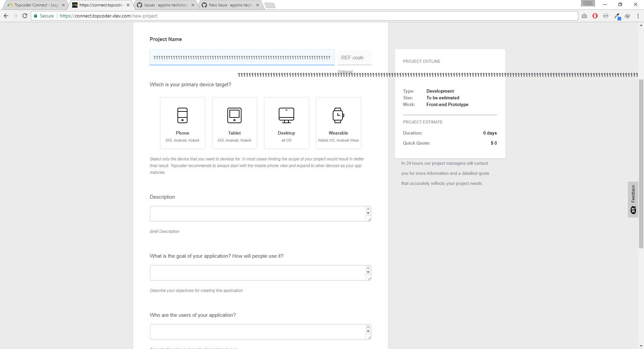The image size is (644, 349).
Task: Select the Phone device target card
Action: 182,123
